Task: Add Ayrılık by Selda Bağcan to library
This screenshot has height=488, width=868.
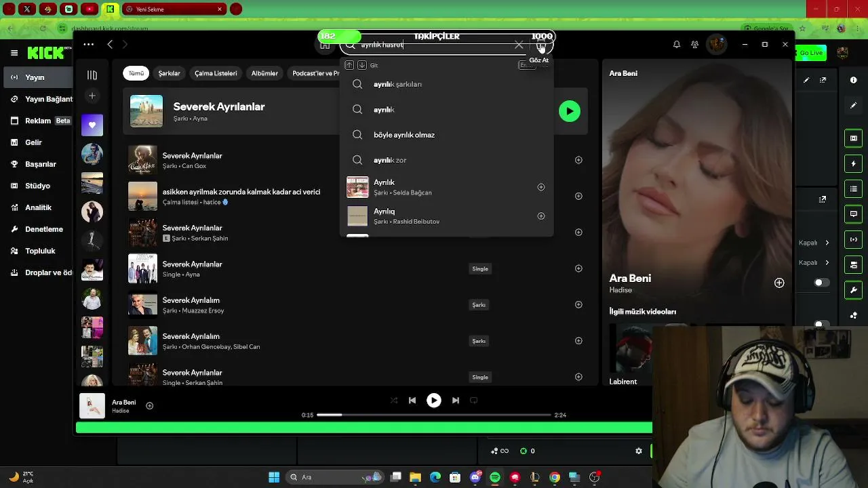Action: 541,187
